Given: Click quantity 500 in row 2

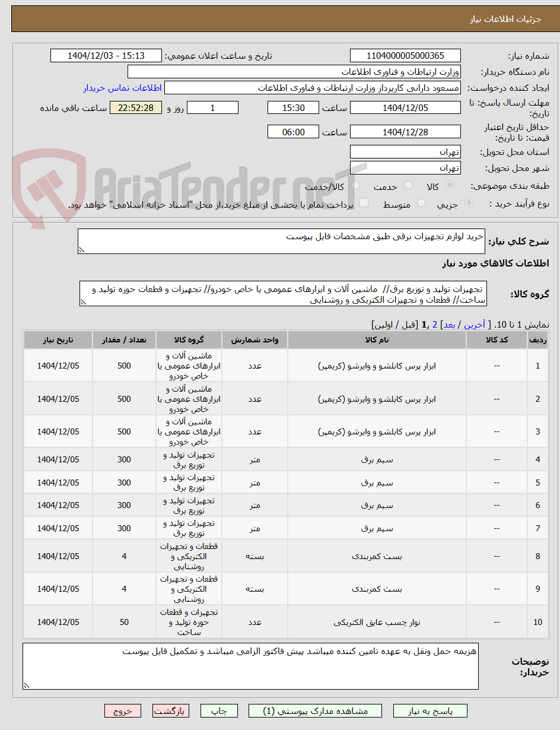Looking at the screenshot, I should (x=124, y=399).
